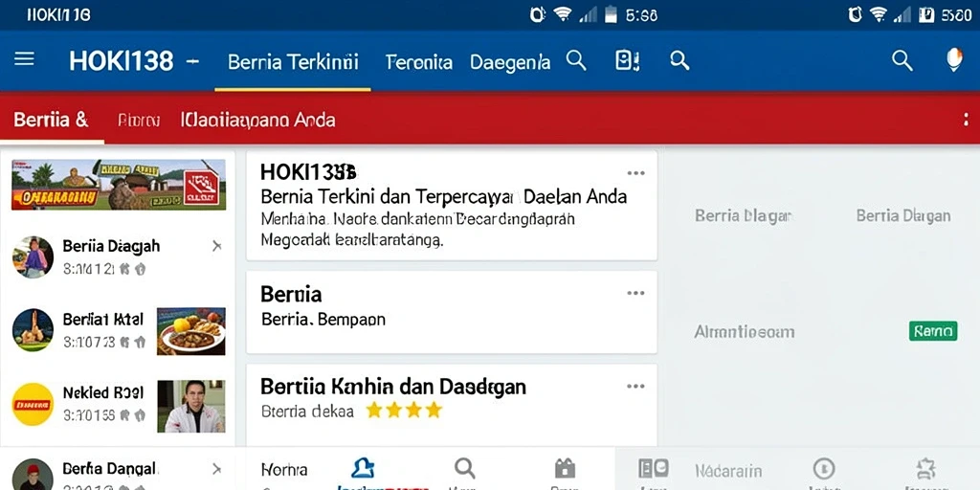Open the Berliat Ktal avatar

(33, 329)
